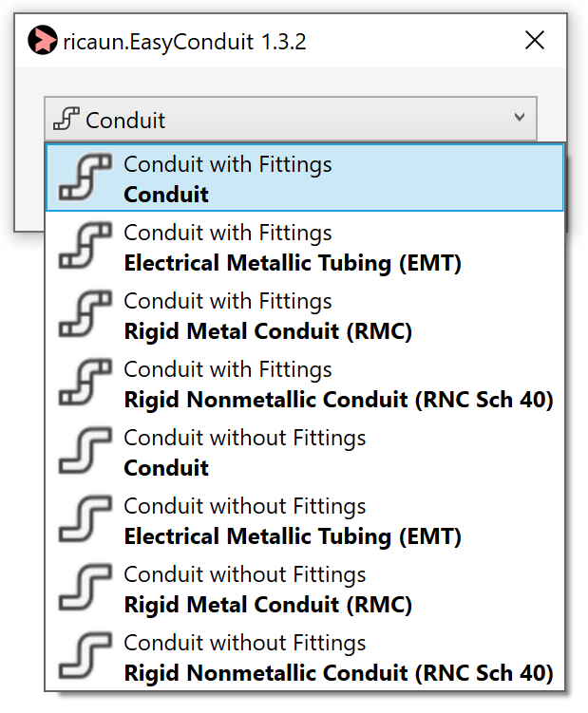This screenshot has width=588, height=713.
Task: Click the EMT with Fittings conduit icon
Action: [85, 247]
